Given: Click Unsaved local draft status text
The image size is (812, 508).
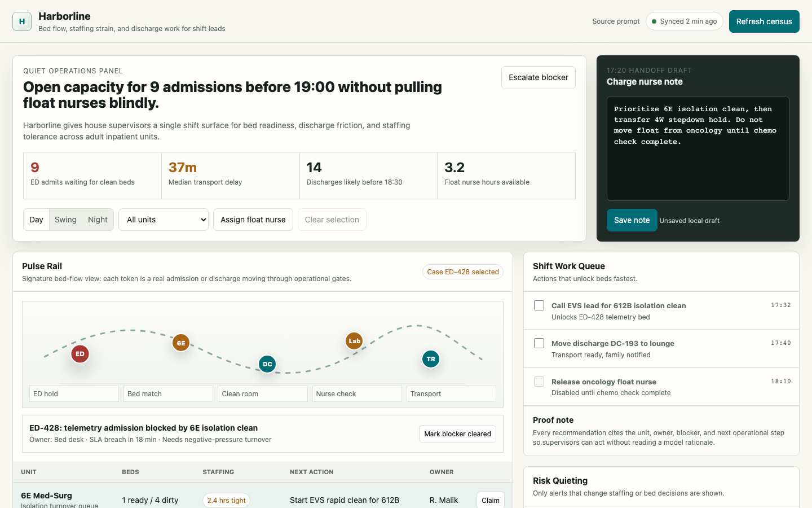Looking at the screenshot, I should click(690, 221).
